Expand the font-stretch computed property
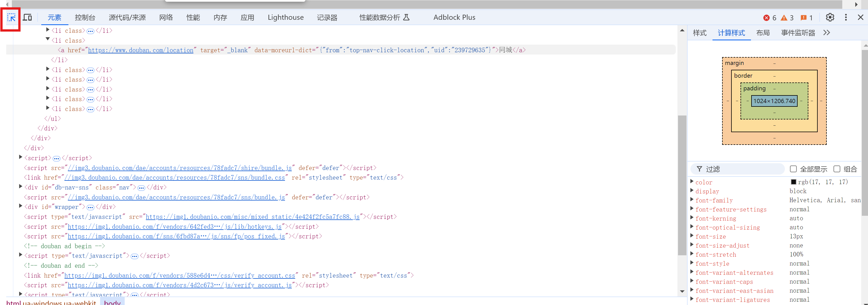The image size is (868, 305). pyautogui.click(x=692, y=254)
